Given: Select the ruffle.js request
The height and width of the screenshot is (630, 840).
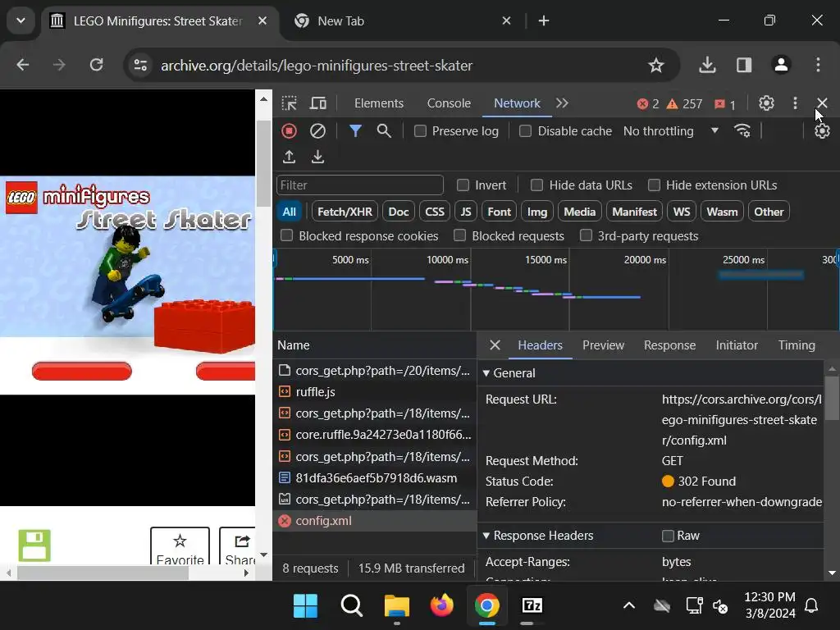Looking at the screenshot, I should tap(374, 391).
